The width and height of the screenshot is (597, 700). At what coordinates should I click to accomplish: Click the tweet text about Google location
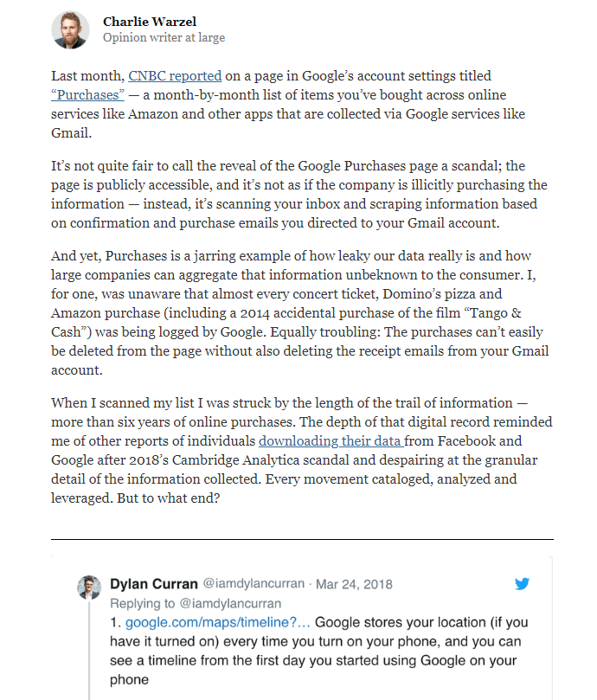click(318, 651)
